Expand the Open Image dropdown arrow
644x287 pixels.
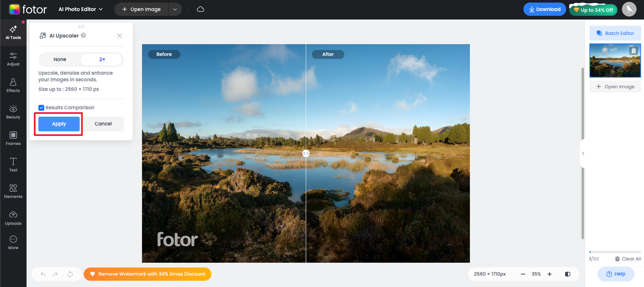pos(175,9)
